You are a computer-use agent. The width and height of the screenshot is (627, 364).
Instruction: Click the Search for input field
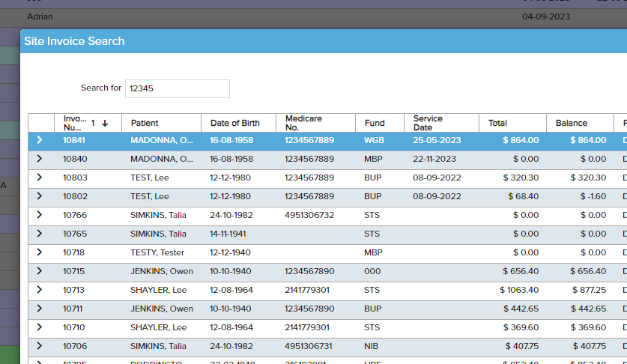(177, 88)
